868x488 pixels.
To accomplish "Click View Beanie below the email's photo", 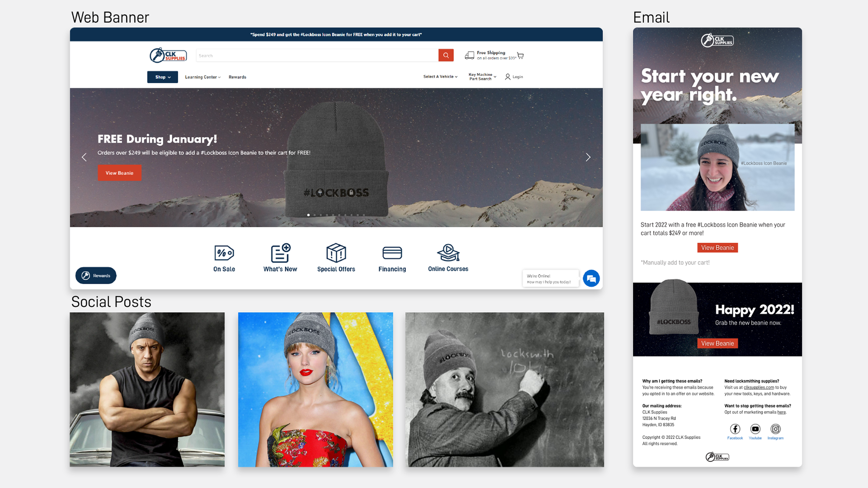I will coord(717,248).
